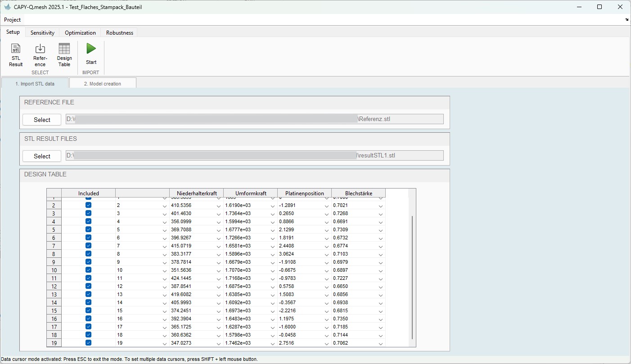Click Select button for the reference file
The width and height of the screenshot is (631, 364).
[42, 120]
